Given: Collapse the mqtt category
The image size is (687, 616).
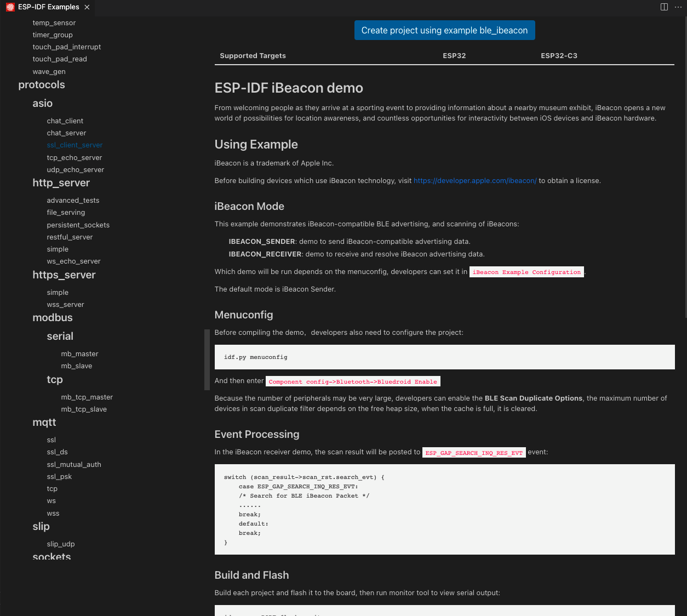Looking at the screenshot, I should 44,422.
